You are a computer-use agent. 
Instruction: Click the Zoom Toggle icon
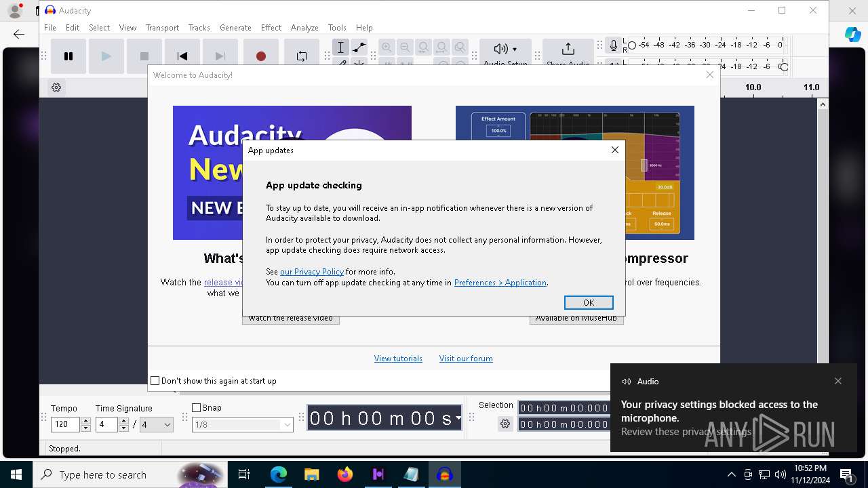pos(460,47)
